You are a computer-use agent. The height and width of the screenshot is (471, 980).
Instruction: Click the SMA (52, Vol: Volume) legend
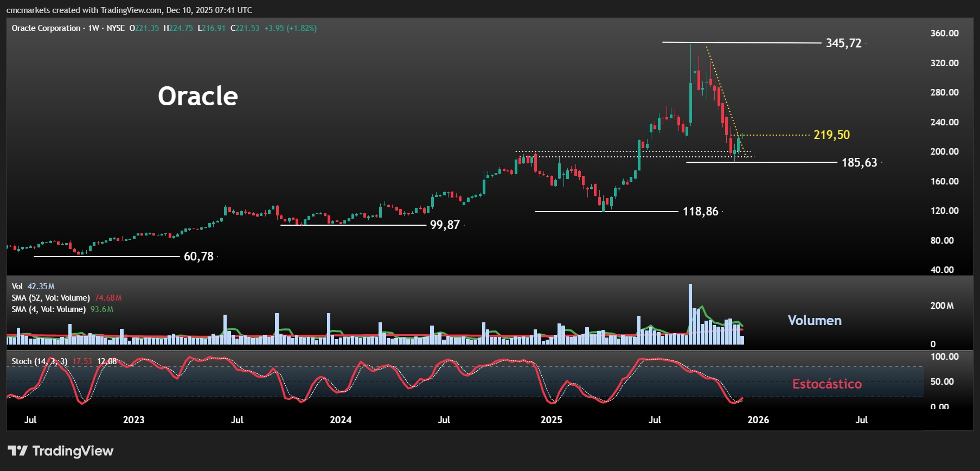67,298
